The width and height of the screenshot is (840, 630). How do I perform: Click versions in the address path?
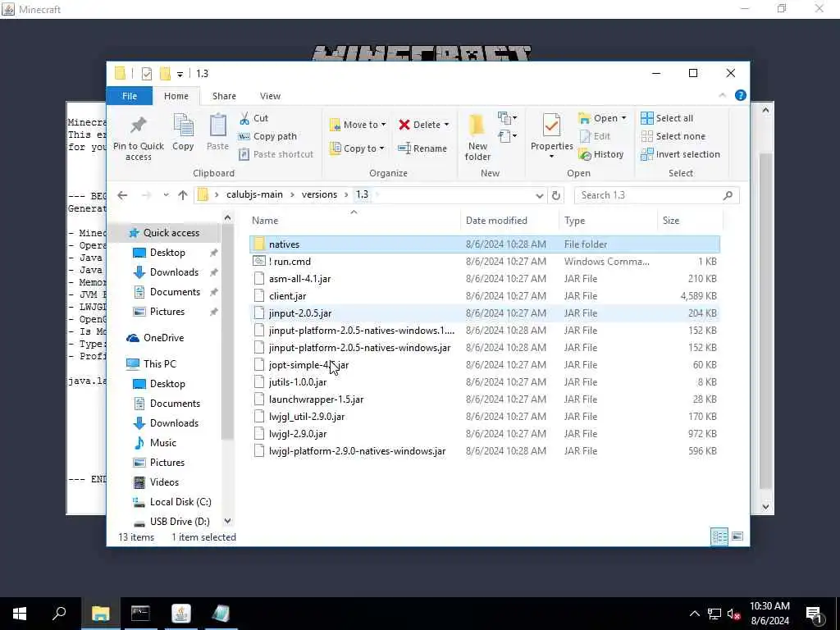(x=319, y=194)
